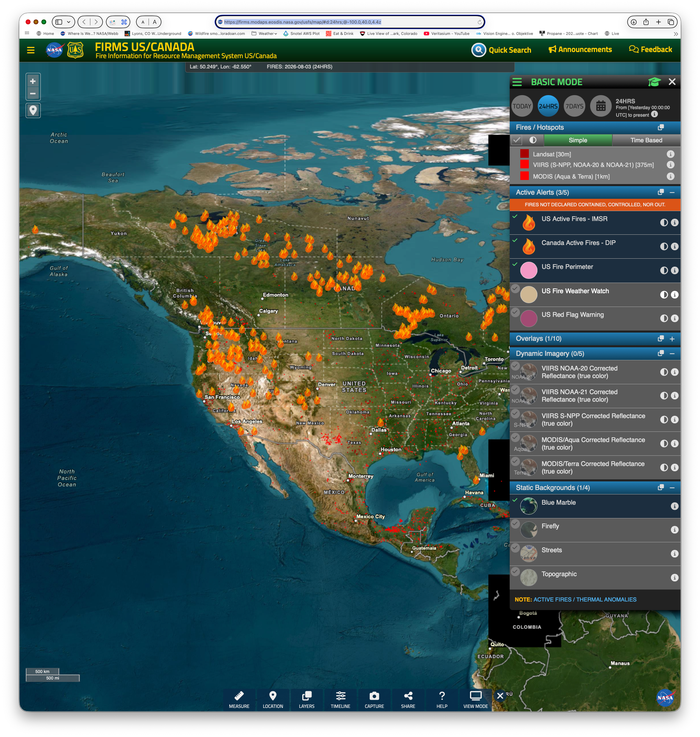700x737 pixels.
Task: Open the Layers panel button
Action: point(307,699)
